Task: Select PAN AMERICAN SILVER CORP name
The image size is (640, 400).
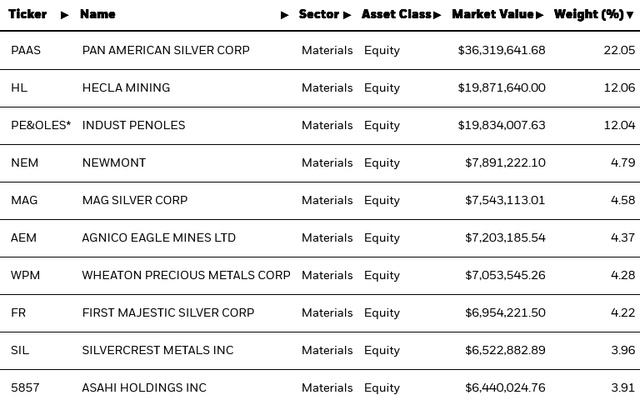Action: coord(166,50)
